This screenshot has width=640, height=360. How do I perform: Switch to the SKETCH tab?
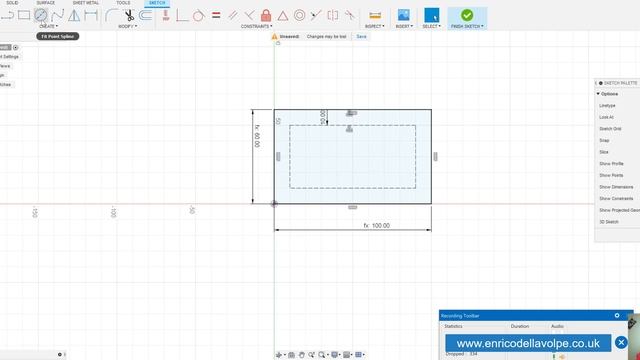coord(157,3)
